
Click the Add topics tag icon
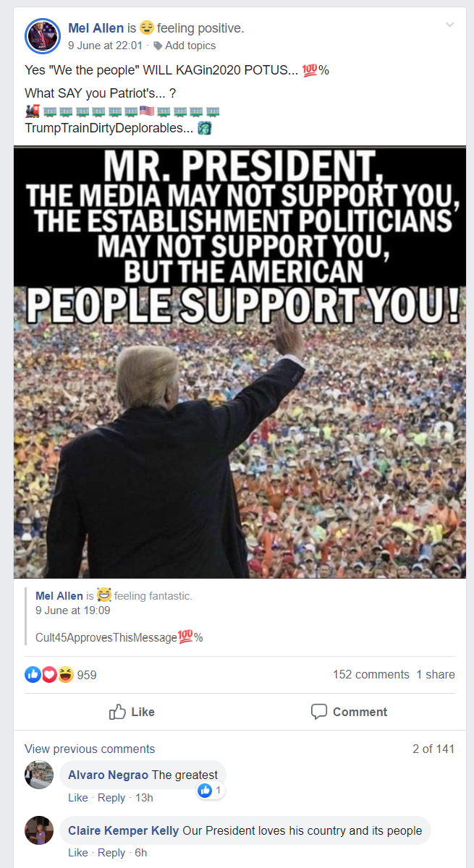point(158,46)
